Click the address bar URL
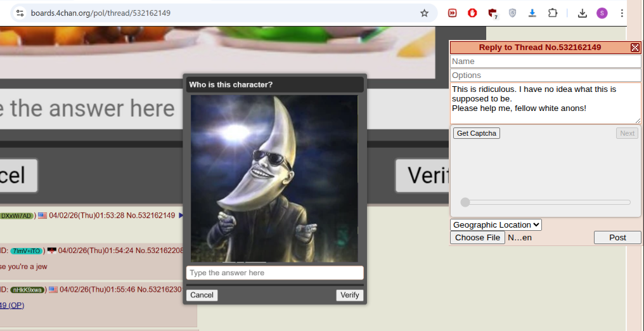 point(101,13)
